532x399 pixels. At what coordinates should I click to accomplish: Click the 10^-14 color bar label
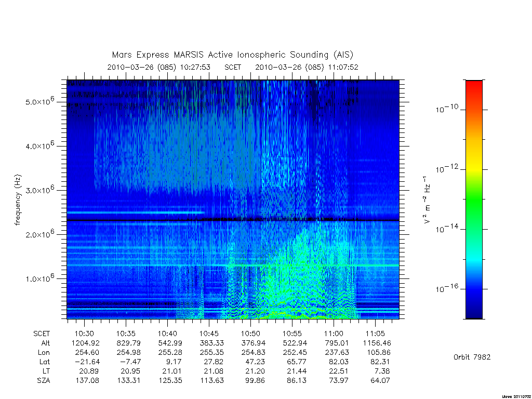447,229
